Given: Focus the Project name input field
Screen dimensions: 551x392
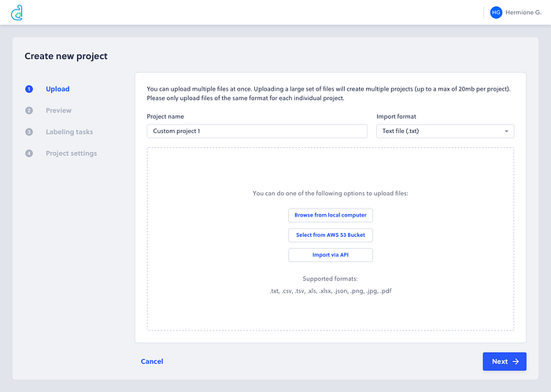Looking at the screenshot, I should 257,131.
